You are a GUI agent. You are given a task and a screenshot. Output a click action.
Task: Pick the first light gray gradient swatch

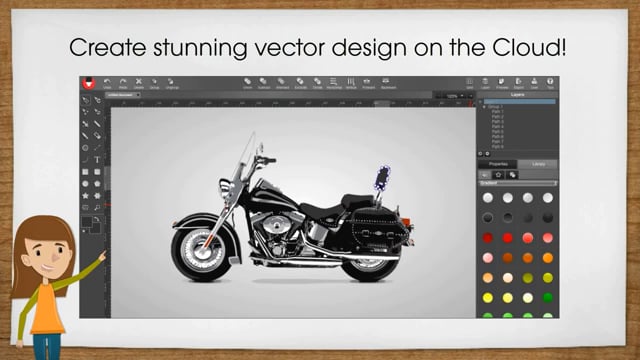488,198
